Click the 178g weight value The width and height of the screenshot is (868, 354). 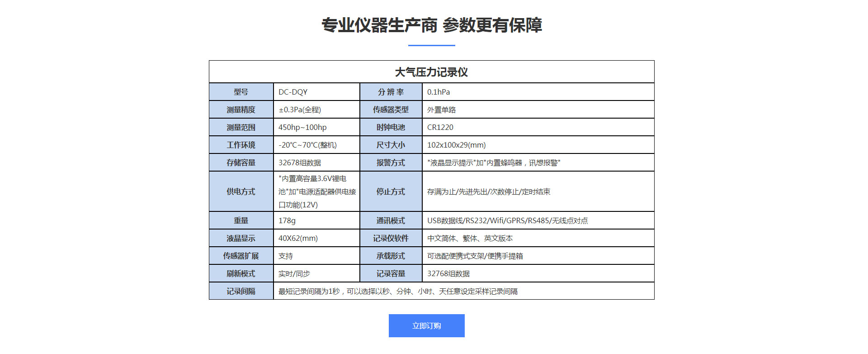[x=287, y=220]
